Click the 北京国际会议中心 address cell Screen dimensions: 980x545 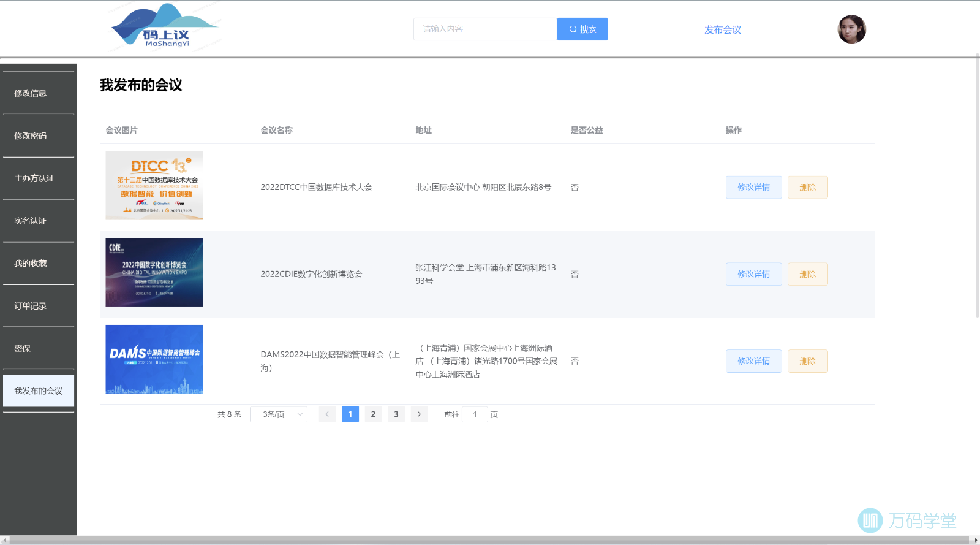[x=483, y=187]
